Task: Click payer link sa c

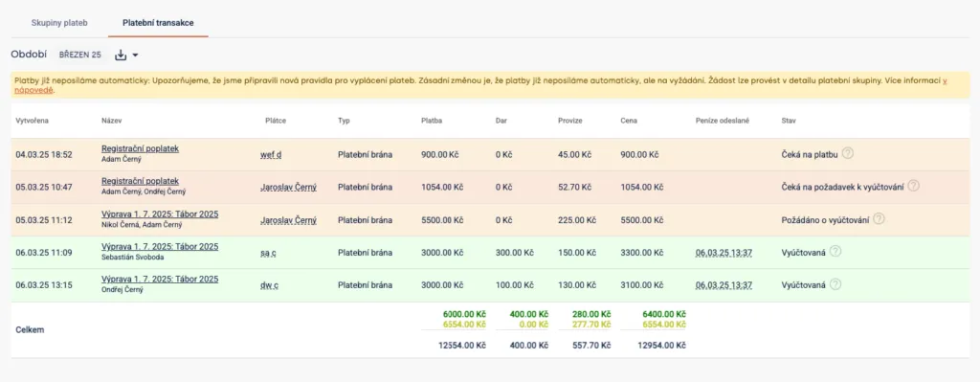Action: (x=269, y=253)
